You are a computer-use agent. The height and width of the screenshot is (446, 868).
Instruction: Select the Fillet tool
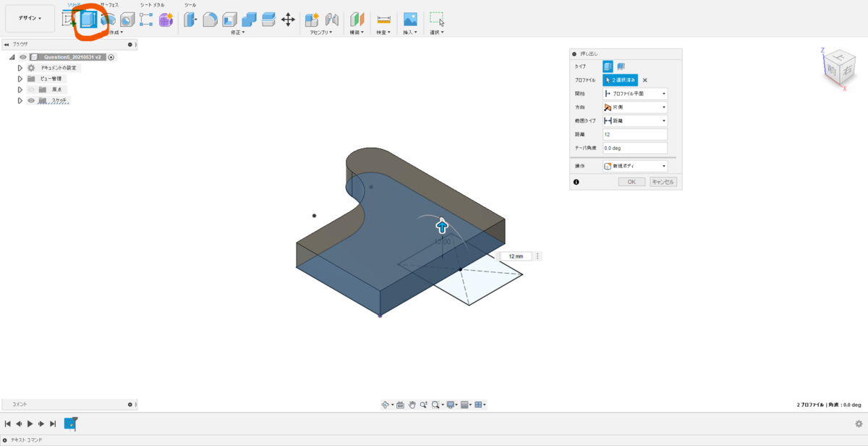pyautogui.click(x=210, y=20)
